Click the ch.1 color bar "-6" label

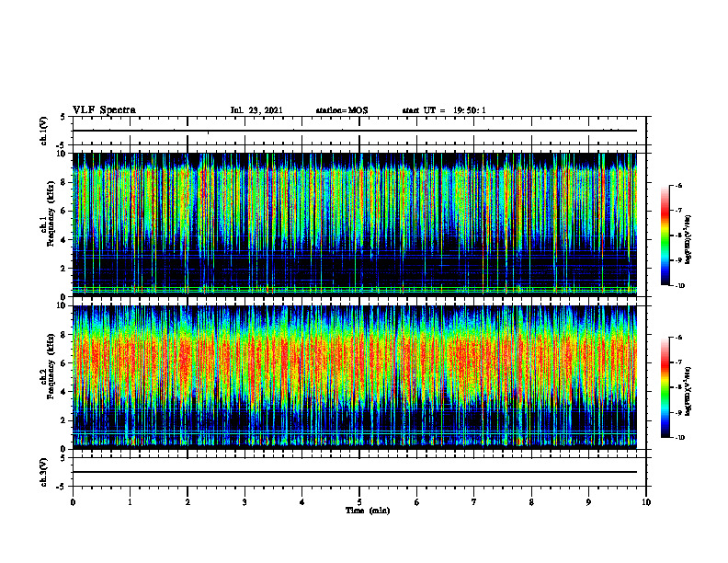point(679,186)
